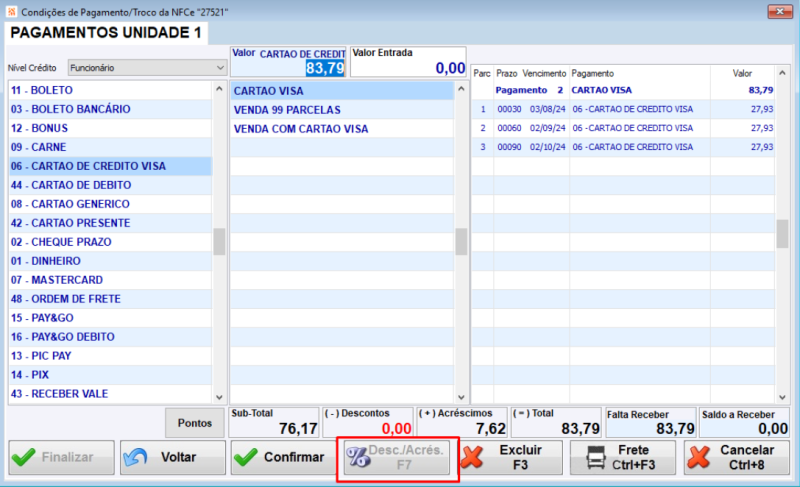Click the truck icon on Frete Ctrl+F3
Image resolution: width=800 pixels, height=487 pixels.
[595, 457]
